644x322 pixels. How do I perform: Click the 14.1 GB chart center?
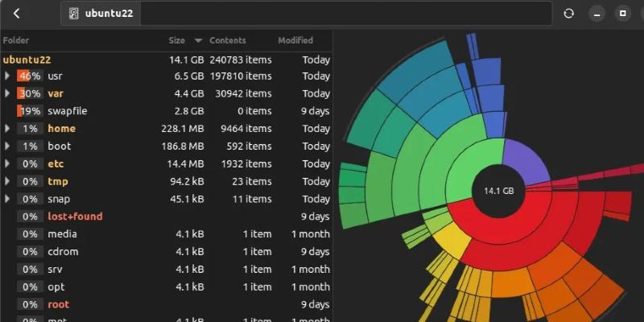click(498, 191)
